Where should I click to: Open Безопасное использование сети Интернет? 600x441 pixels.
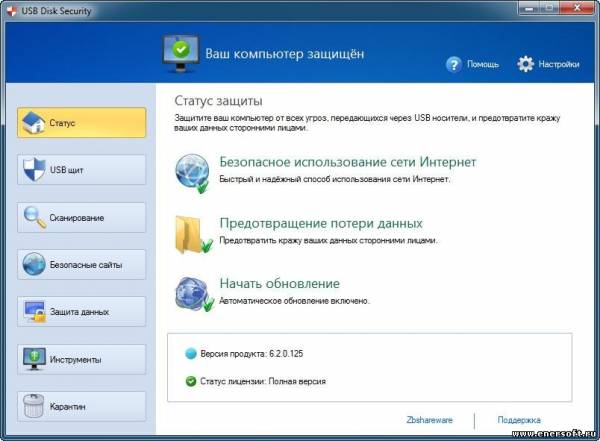click(348, 162)
